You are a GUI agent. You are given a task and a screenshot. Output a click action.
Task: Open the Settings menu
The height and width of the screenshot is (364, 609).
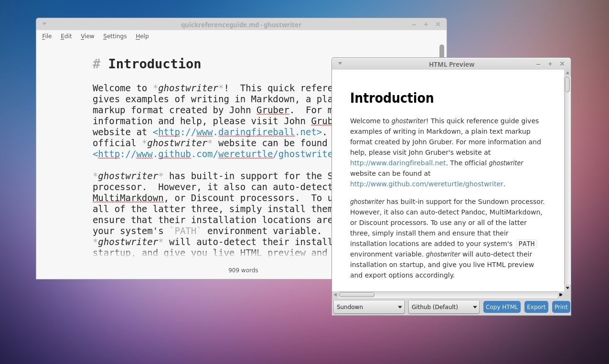click(115, 36)
